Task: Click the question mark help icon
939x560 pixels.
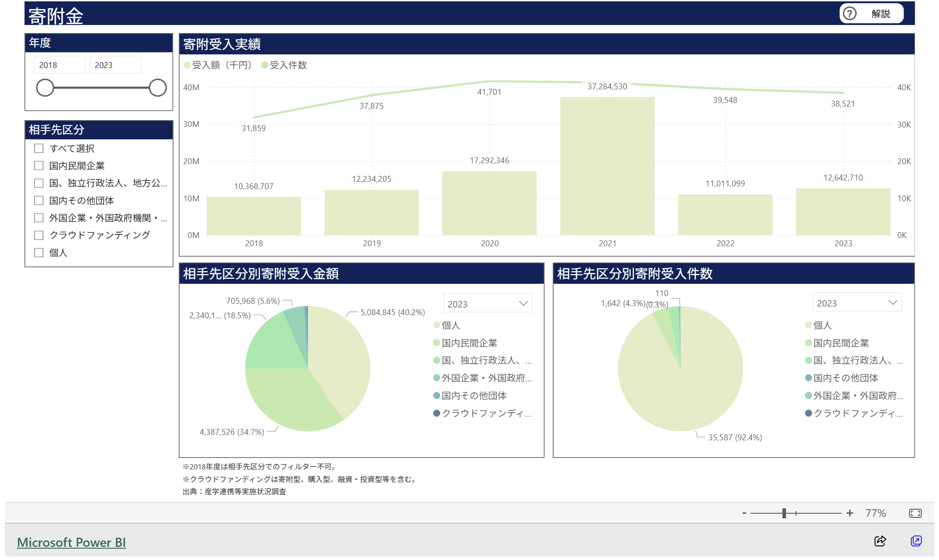Action: pyautogui.click(x=849, y=14)
